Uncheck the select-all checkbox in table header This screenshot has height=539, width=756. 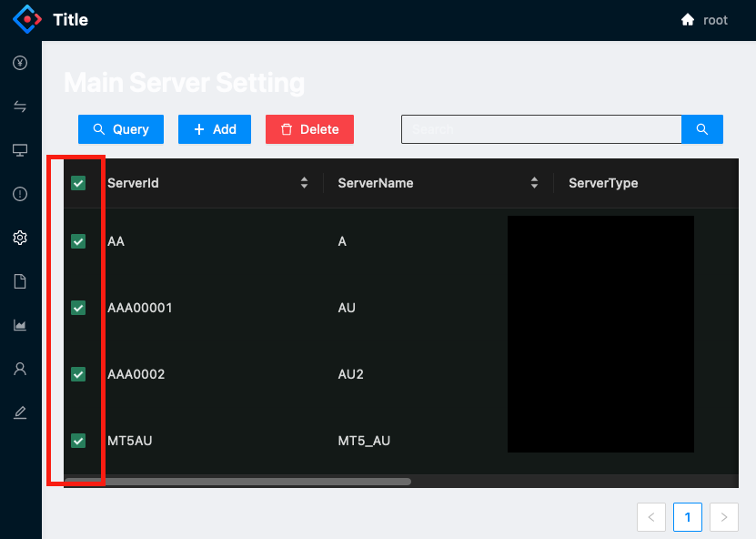[x=78, y=182]
